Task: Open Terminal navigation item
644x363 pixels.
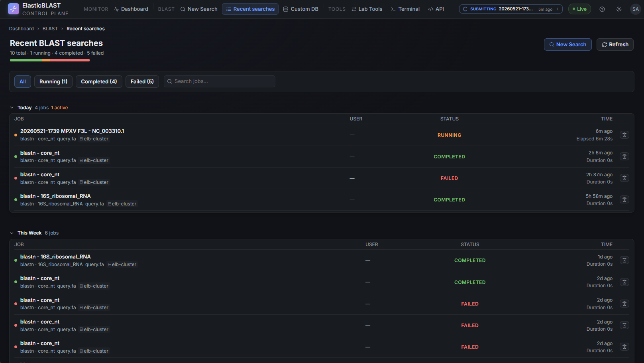Action: click(x=405, y=9)
